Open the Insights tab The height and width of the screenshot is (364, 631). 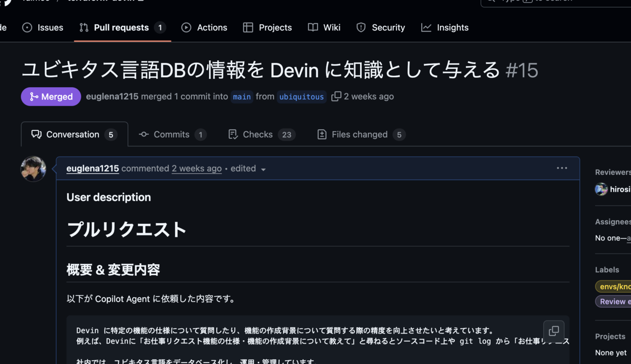click(x=445, y=27)
